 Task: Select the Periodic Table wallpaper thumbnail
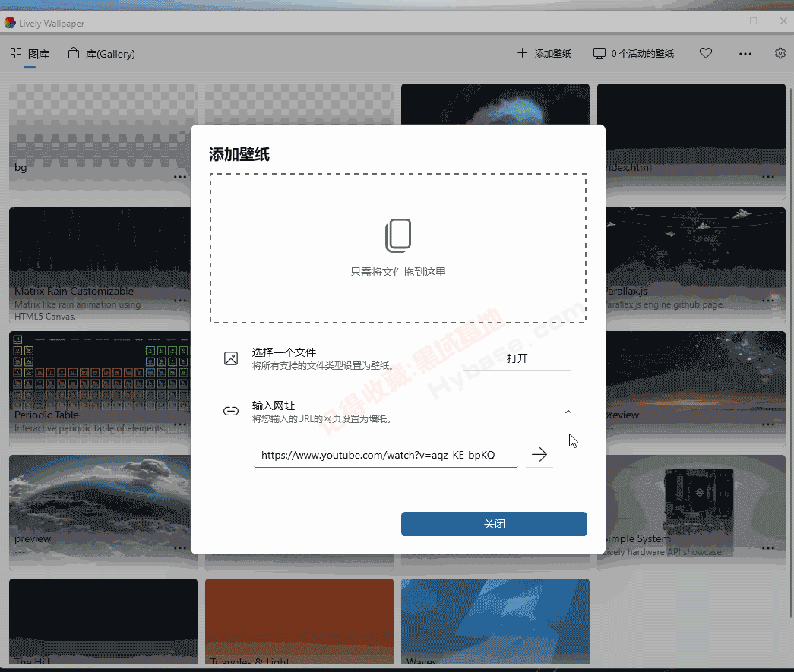pos(99,380)
